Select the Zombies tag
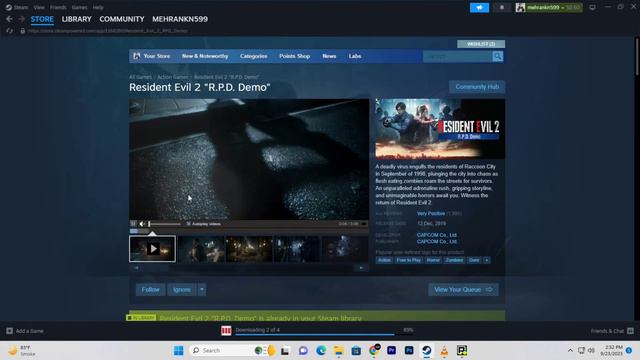 [x=454, y=260]
